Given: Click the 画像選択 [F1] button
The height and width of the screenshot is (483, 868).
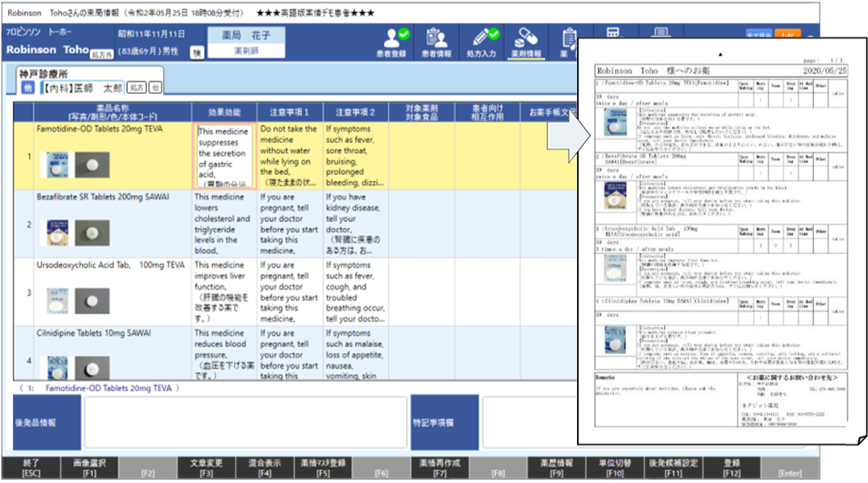Looking at the screenshot, I should (89, 468).
